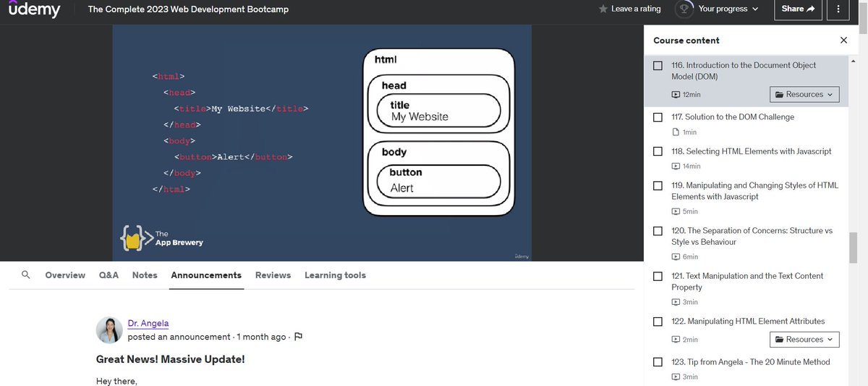Select the Announcements tab

[206, 275]
